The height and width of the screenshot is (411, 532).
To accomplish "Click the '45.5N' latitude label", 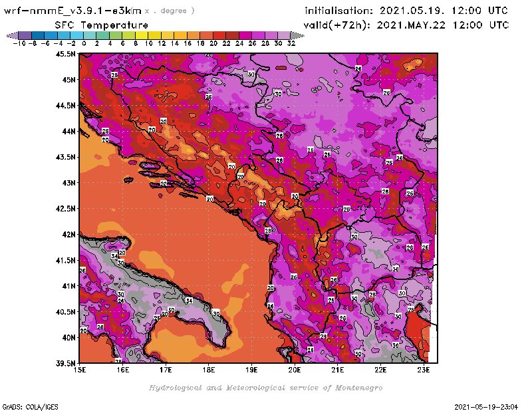I will (65, 54).
